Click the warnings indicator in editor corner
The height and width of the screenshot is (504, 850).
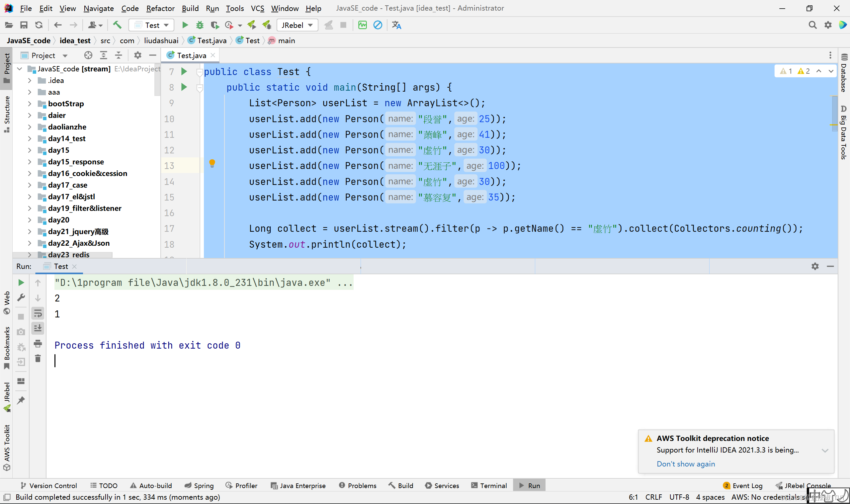point(795,71)
